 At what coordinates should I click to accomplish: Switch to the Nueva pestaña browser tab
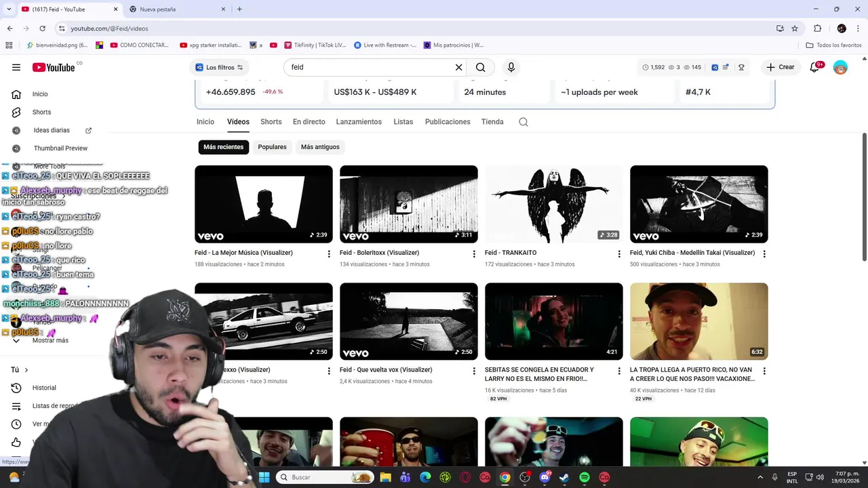[176, 9]
